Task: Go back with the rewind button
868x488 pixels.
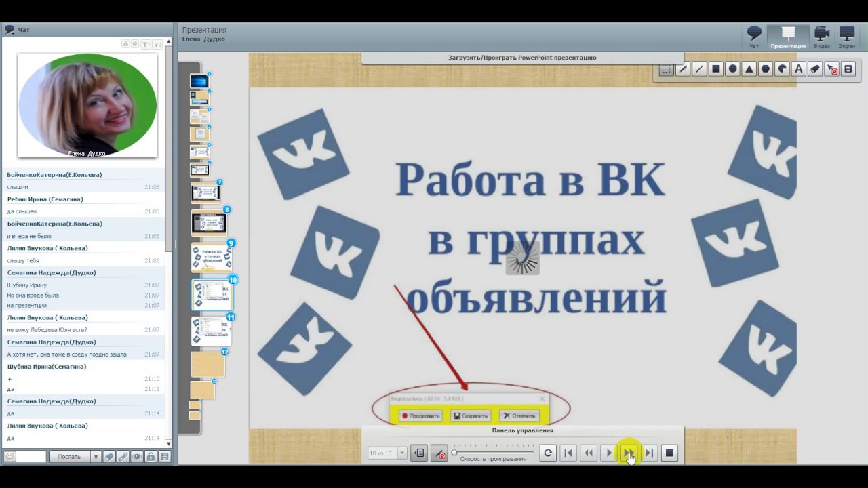Action: pos(589,453)
